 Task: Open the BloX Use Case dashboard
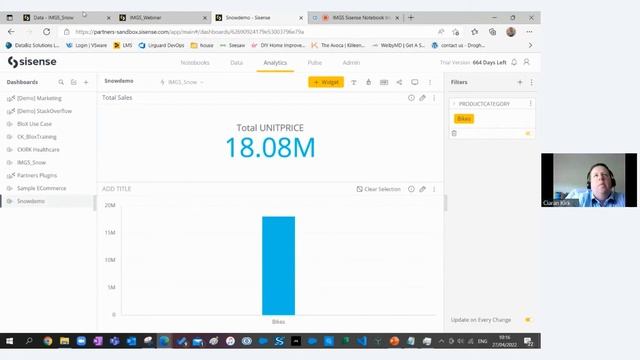pyautogui.click(x=34, y=124)
